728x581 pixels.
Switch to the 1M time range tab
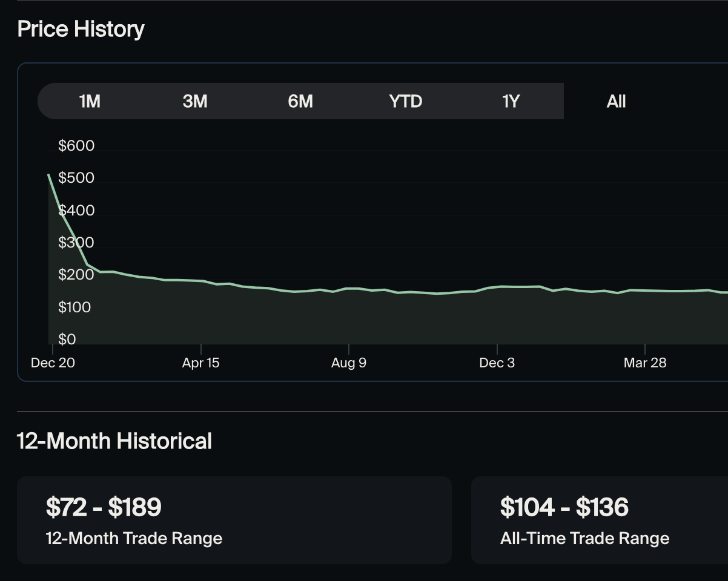tap(89, 101)
